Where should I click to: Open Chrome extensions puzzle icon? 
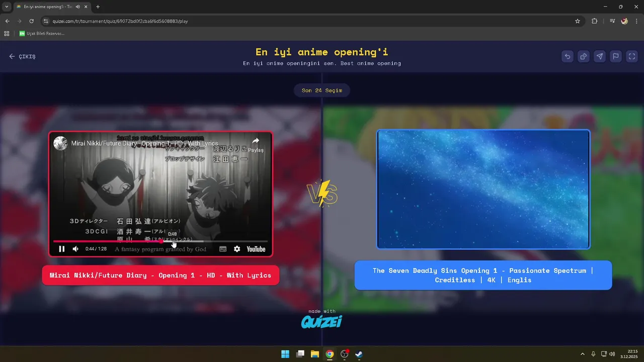595,21
